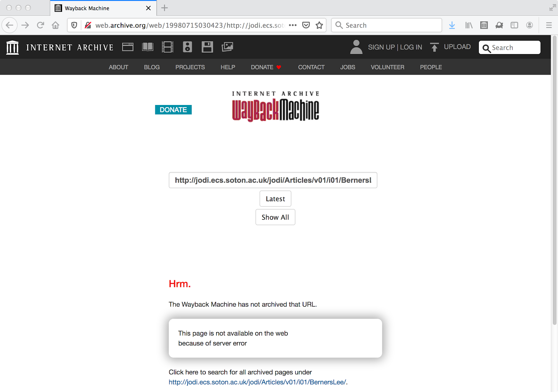Open page actions three-dot menu
This screenshot has height=392, width=558.
293,25
